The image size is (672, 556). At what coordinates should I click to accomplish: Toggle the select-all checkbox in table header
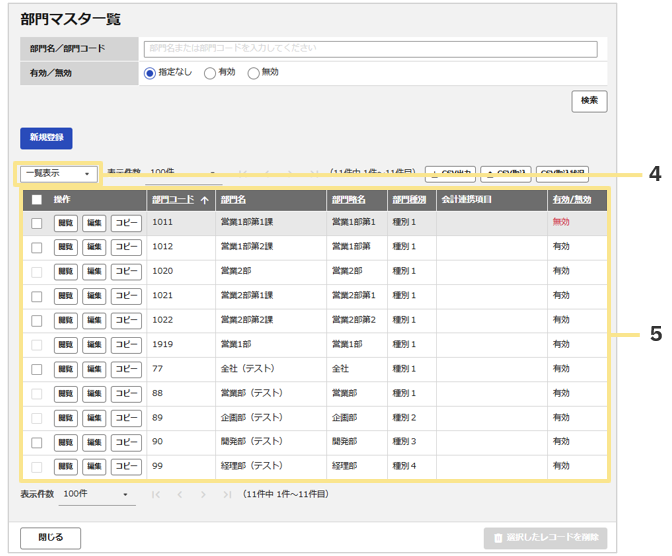click(x=37, y=200)
